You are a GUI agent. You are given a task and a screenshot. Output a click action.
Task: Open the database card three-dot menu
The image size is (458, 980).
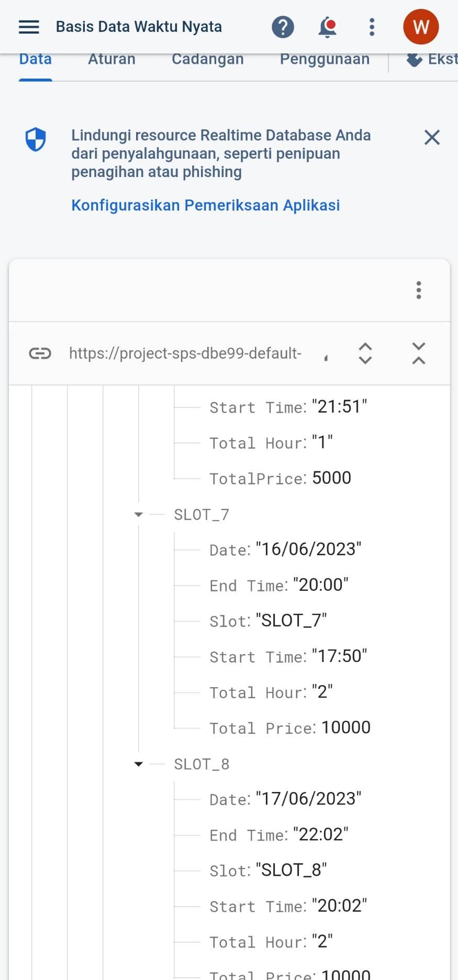pos(418,290)
